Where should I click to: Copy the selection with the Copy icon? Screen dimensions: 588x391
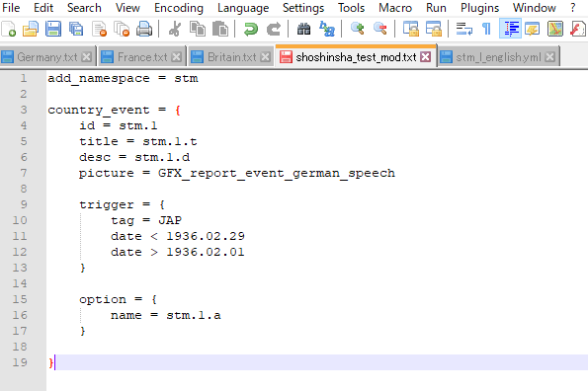tap(198, 29)
